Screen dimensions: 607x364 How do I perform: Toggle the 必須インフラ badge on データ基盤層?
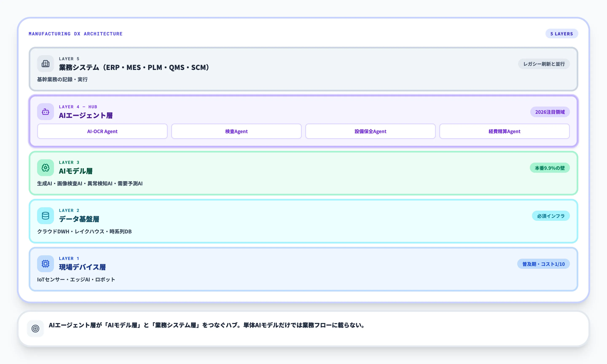(x=551, y=216)
